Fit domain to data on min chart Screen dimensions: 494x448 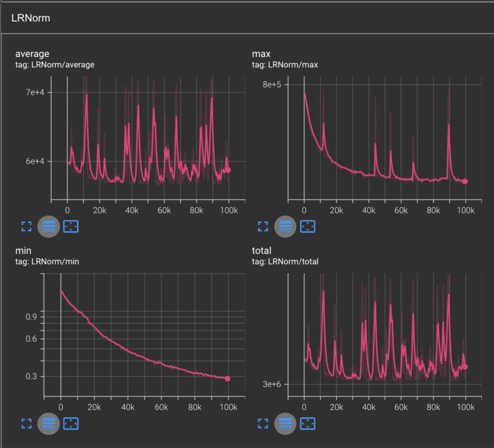coord(71,423)
